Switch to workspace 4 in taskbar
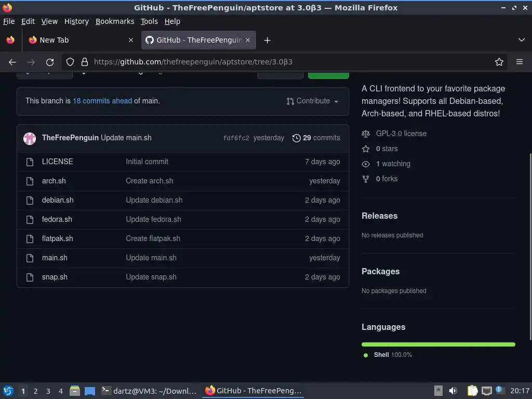 [61, 391]
